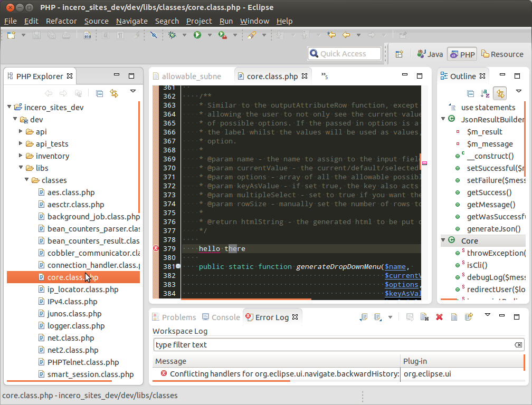Click the Open Perspective icon
532x405 pixels.
tap(400, 54)
